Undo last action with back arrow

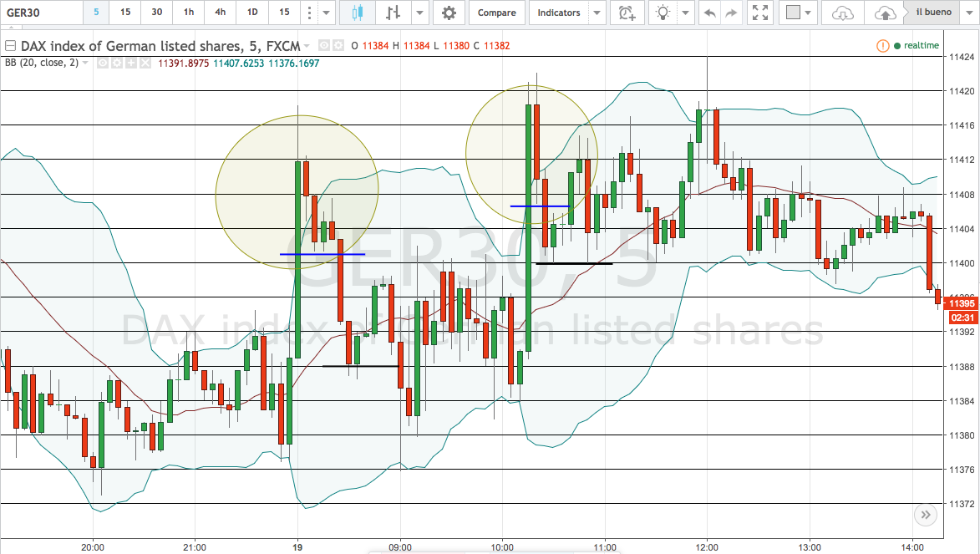710,13
